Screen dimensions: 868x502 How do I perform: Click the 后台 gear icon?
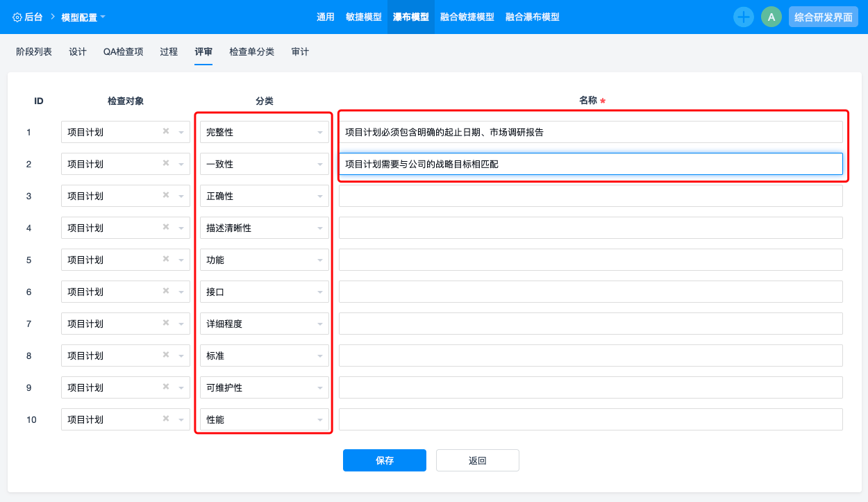coord(17,17)
